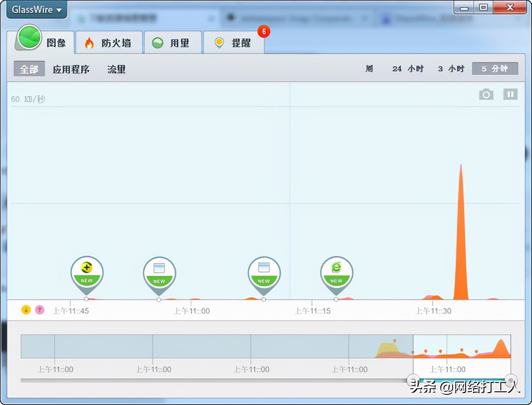This screenshot has height=405, width=532.
Task: Open the Alerts tab with 6 notifications badge
Action: [x=234, y=43]
